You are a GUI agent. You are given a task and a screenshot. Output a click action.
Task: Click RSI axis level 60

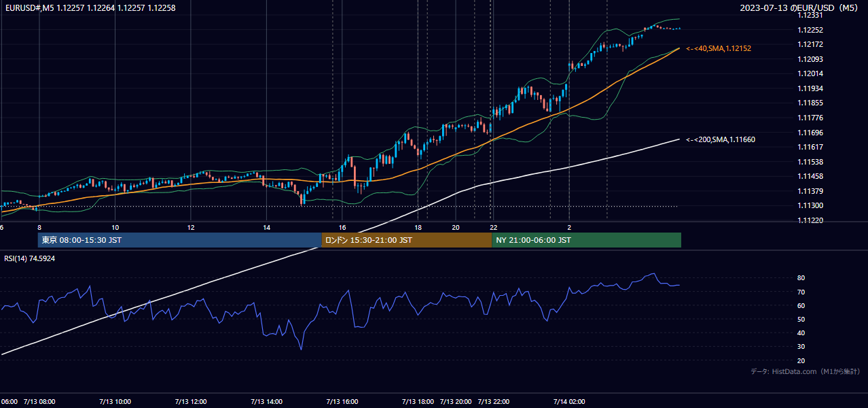[x=801, y=305]
